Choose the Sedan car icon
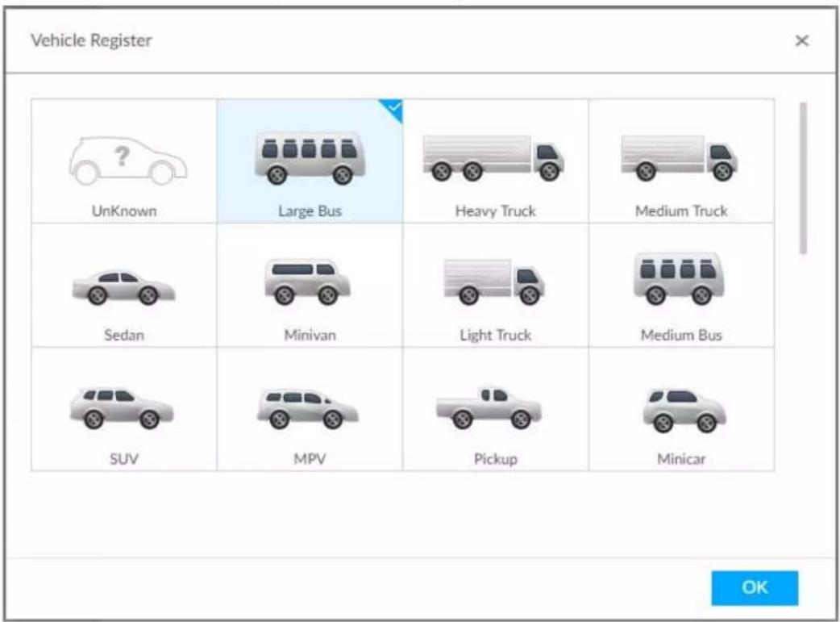Screen dimensions: 840x622 (x=124, y=287)
